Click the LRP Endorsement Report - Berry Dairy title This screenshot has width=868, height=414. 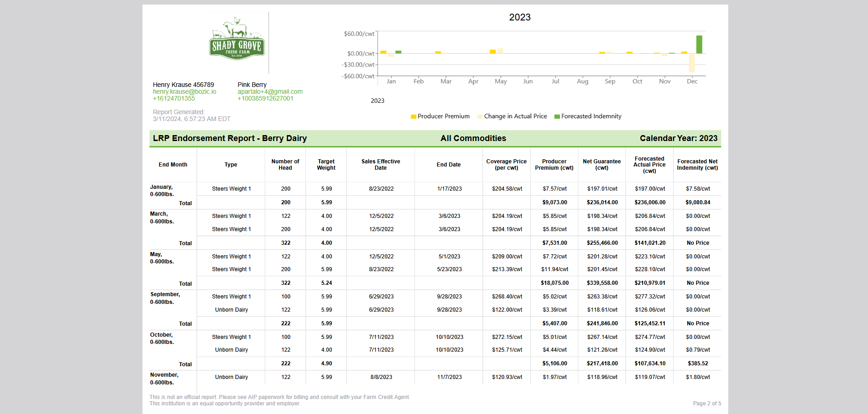point(230,138)
